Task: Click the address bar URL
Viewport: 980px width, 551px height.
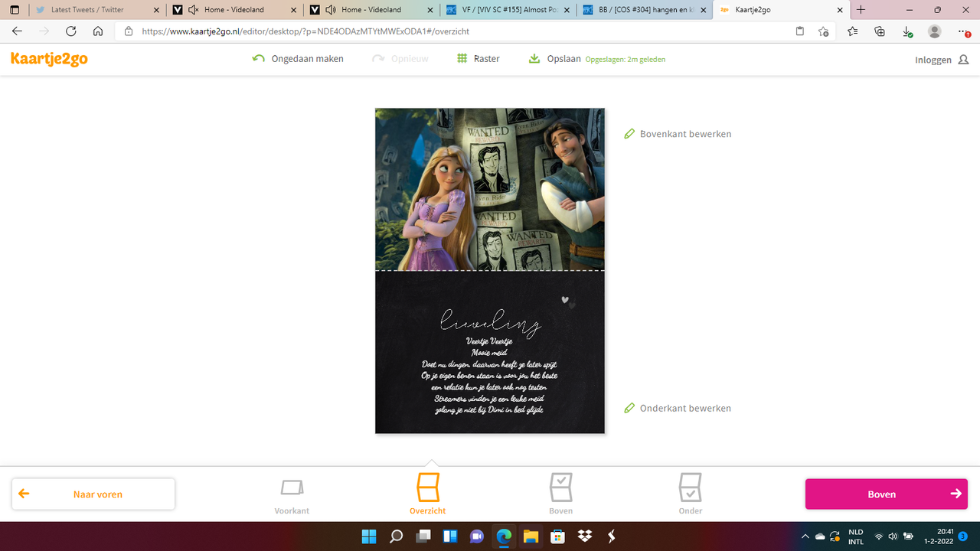Action: (x=305, y=31)
